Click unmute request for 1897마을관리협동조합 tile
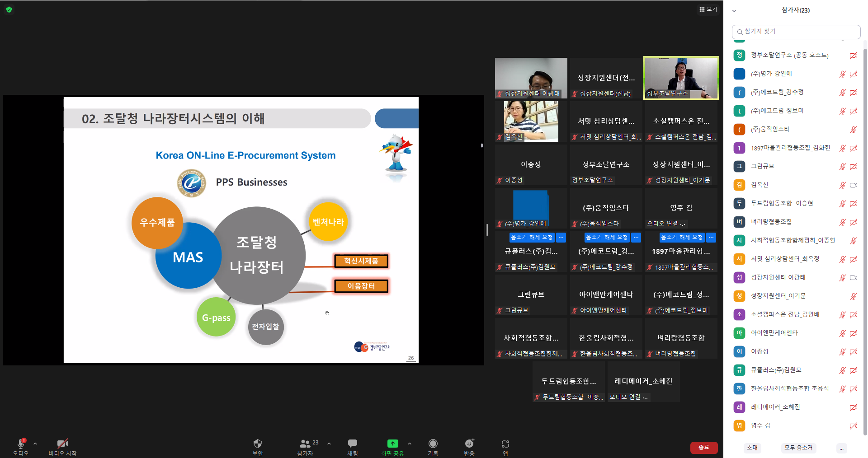This screenshot has width=868, height=458. [682, 237]
